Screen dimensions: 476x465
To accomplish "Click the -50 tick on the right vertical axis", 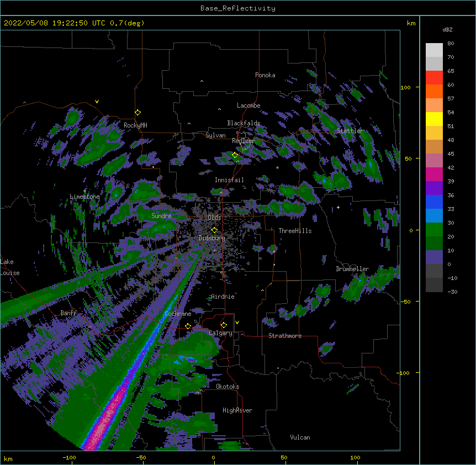I will [405, 302].
